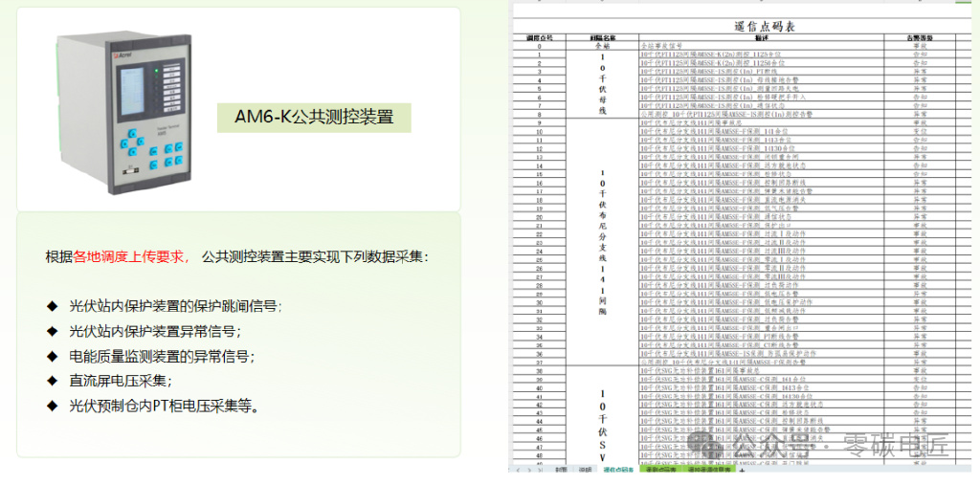Image resolution: width=980 pixels, height=484 pixels.
Task: Switch to the 说明 sheet tab
Action: tap(585, 470)
